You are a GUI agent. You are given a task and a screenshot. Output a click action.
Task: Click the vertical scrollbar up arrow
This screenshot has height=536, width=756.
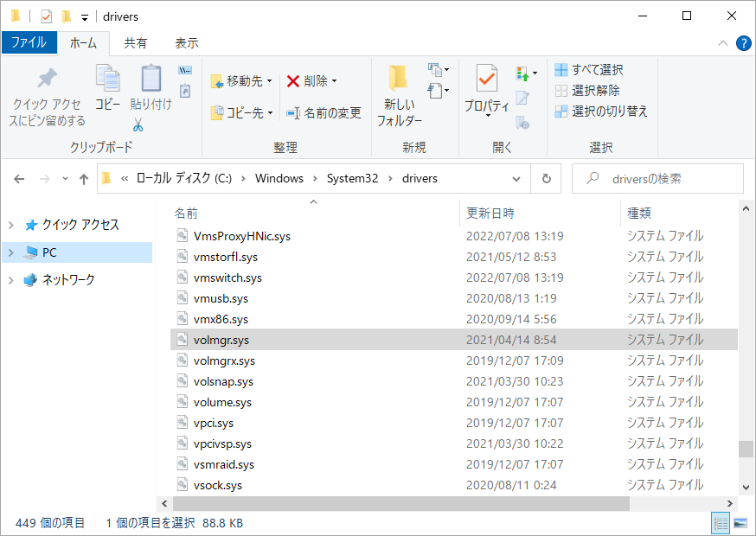[x=746, y=208]
